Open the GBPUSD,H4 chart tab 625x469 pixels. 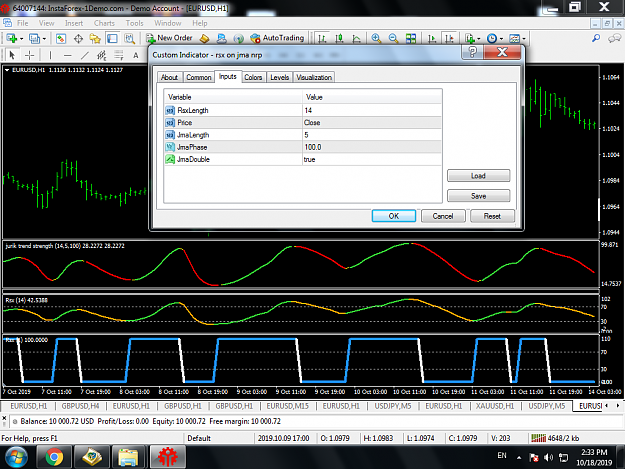coord(80,406)
